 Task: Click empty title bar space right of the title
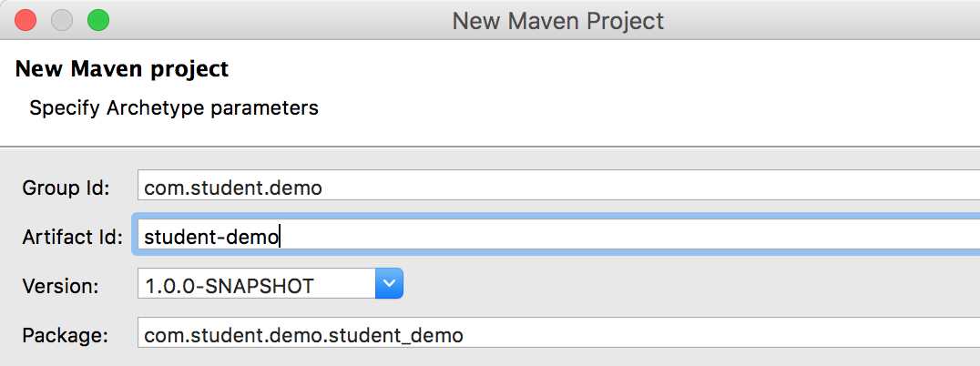pyautogui.click(x=820, y=20)
